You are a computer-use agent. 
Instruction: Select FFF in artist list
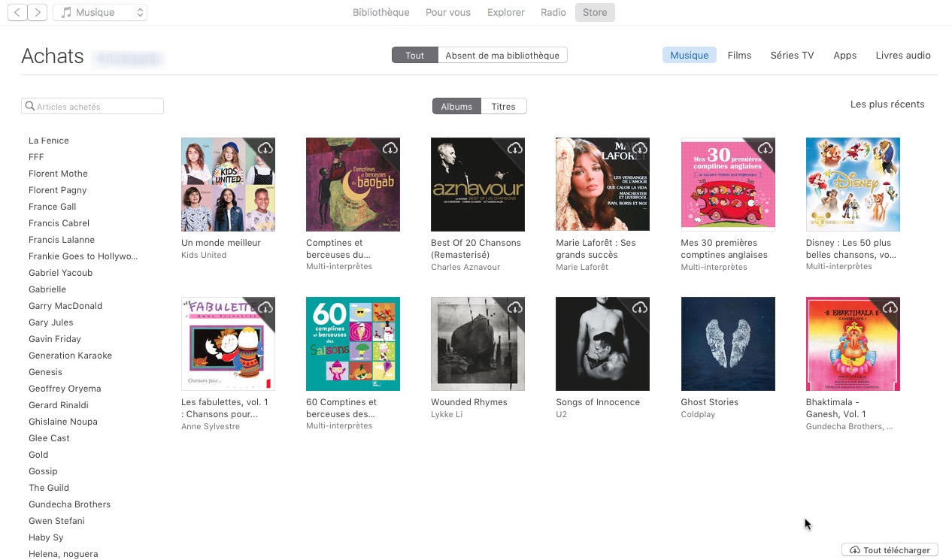point(36,157)
